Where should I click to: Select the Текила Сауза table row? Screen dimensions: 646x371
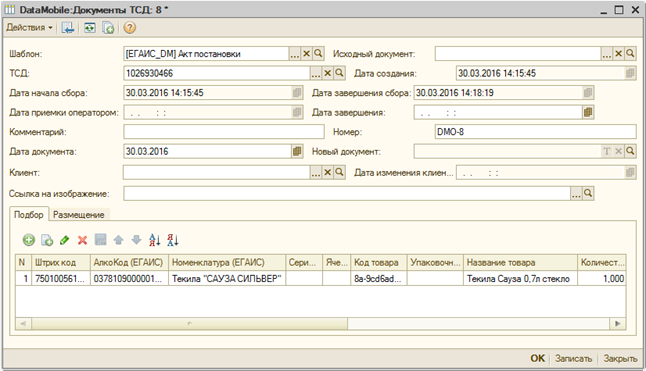tap(321, 279)
